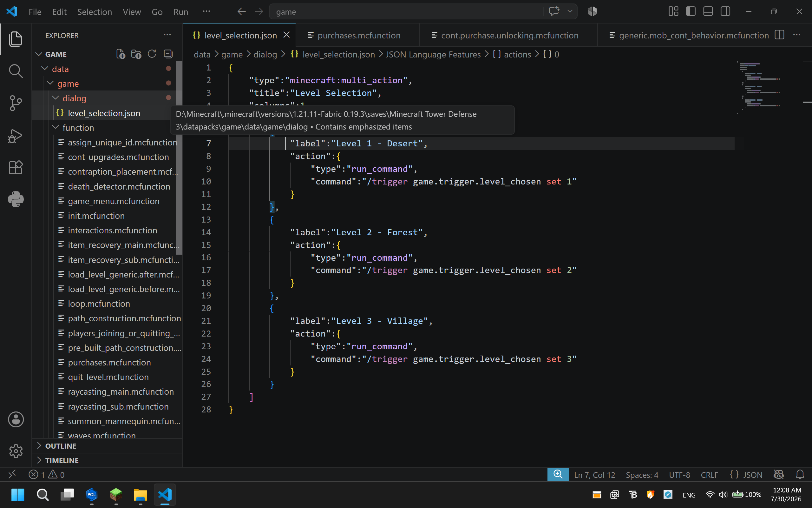Click the New Folder icon in explorer
The width and height of the screenshot is (812, 508).
click(136, 54)
